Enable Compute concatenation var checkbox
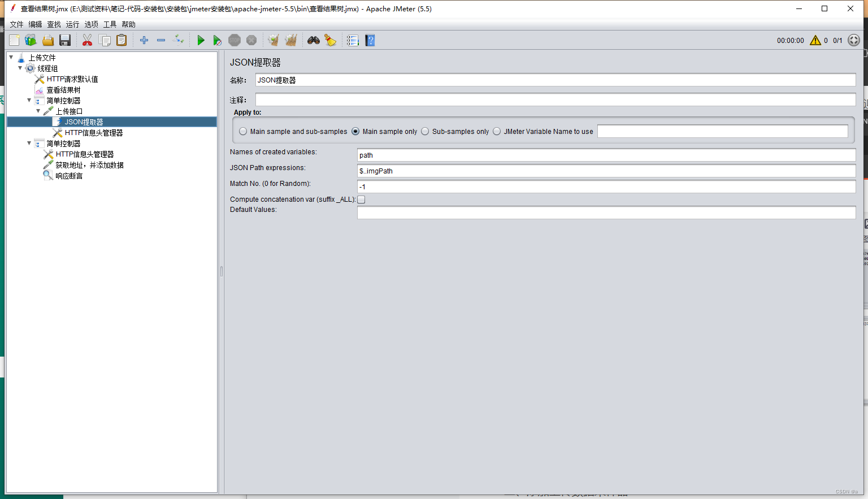 (361, 199)
